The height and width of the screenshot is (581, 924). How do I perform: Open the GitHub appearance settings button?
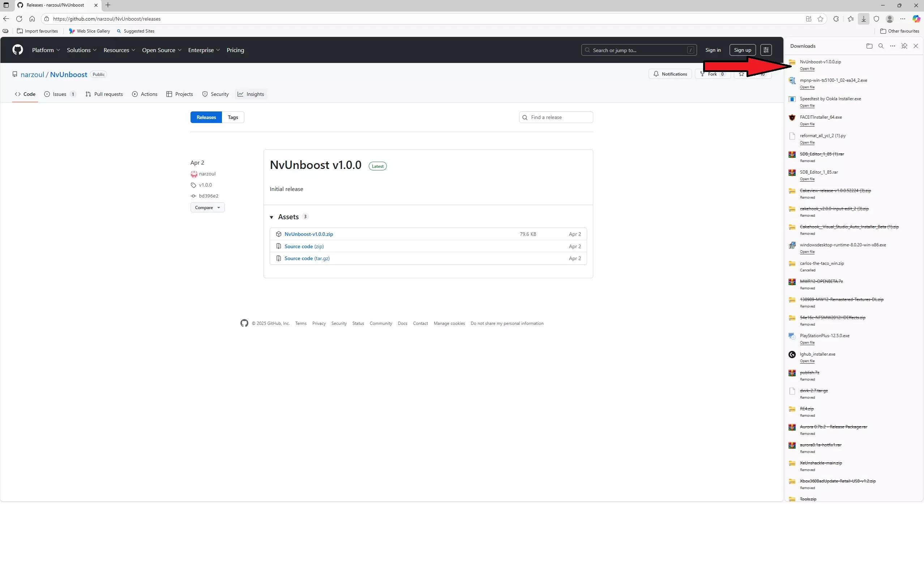click(766, 50)
